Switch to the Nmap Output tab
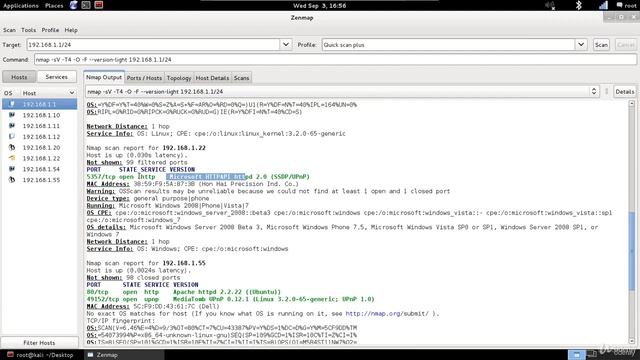The height and width of the screenshot is (360, 640). [x=104, y=77]
